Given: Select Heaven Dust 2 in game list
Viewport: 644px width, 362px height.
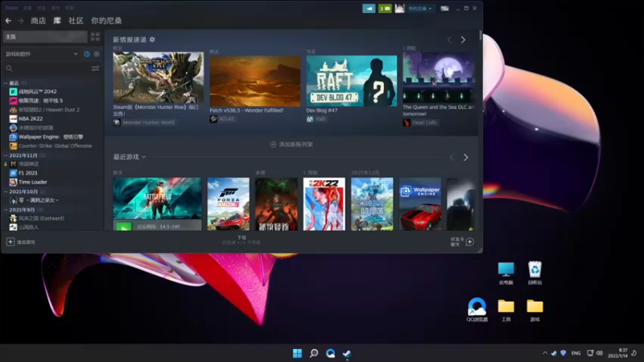Looking at the screenshot, I should coord(49,109).
